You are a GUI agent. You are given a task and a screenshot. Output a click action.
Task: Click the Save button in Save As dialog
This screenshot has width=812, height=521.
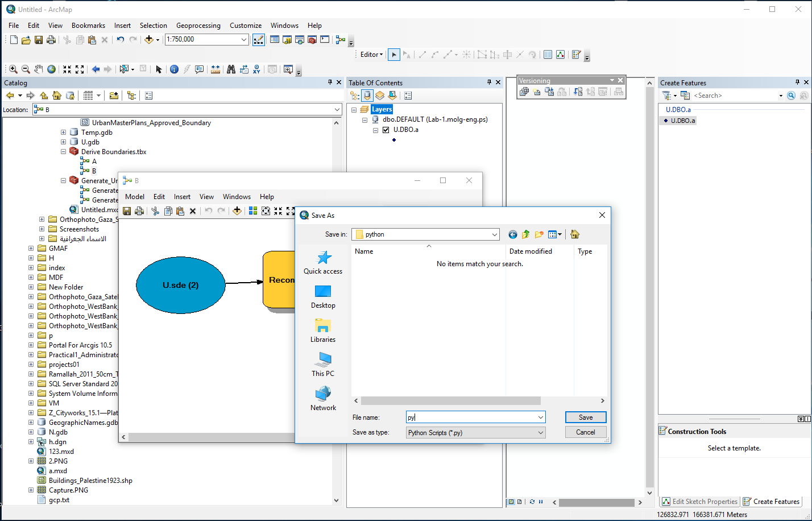tap(586, 417)
